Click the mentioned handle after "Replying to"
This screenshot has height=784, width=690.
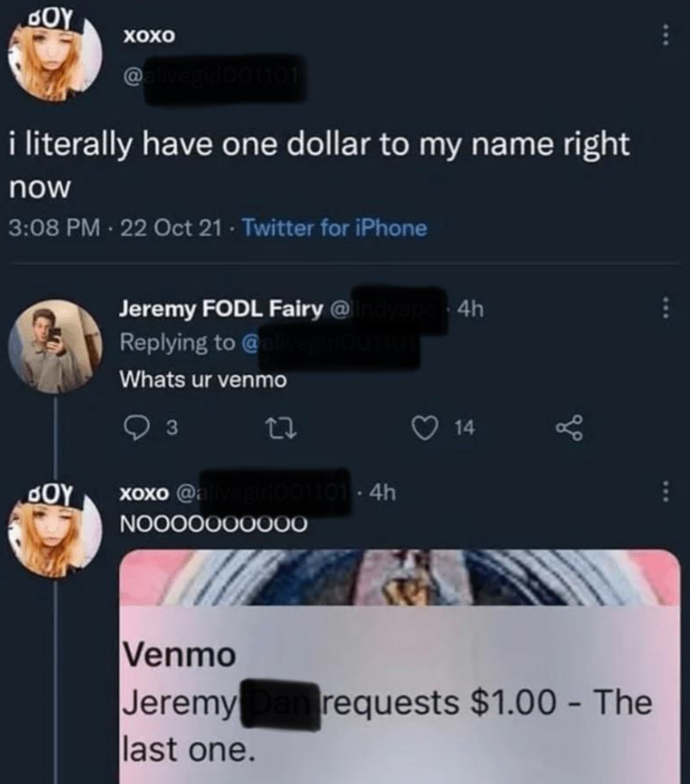coord(331,343)
